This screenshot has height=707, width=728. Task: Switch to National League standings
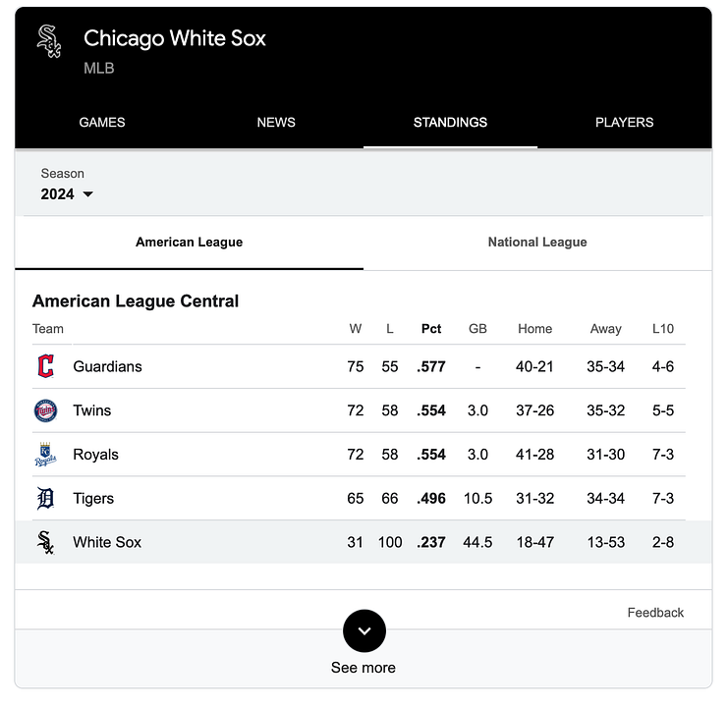tap(537, 243)
